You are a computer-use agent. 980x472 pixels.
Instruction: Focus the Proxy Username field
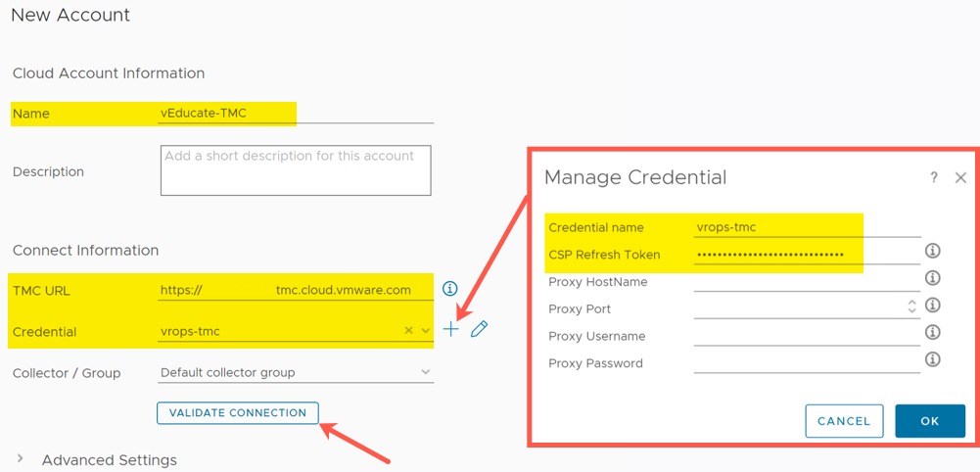(x=807, y=336)
